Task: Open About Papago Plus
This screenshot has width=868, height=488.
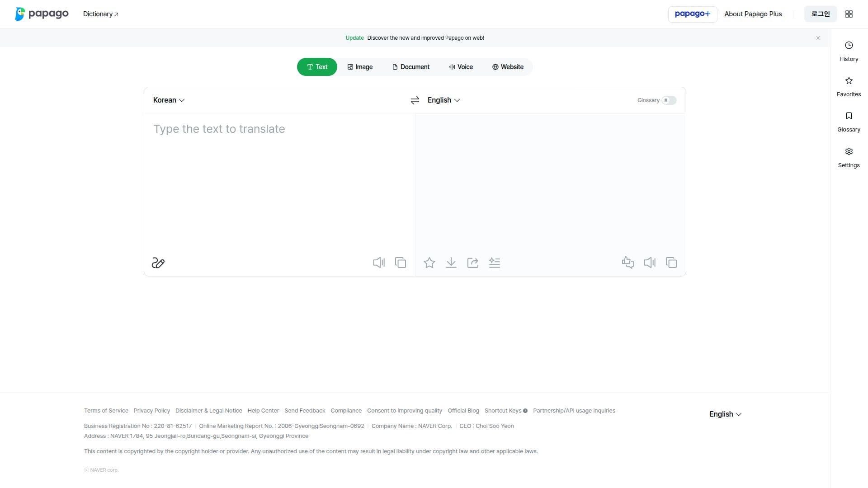Action: [753, 14]
